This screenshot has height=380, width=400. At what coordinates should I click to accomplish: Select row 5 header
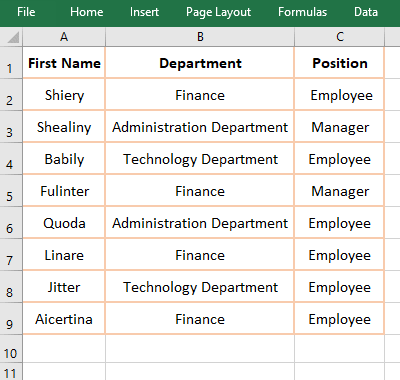[x=11, y=191]
